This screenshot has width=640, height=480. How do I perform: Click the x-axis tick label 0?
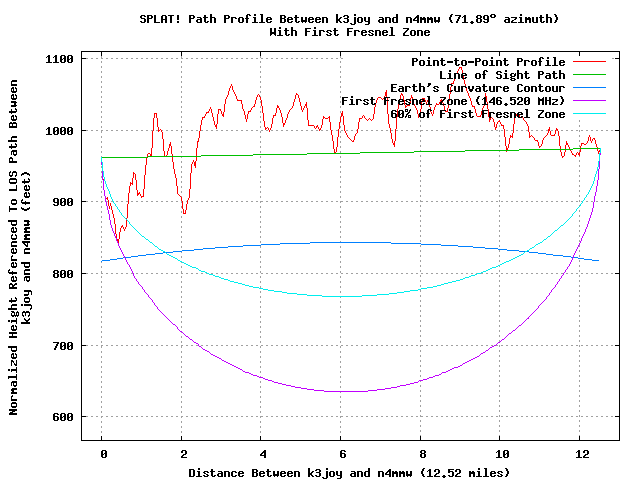tap(104, 454)
